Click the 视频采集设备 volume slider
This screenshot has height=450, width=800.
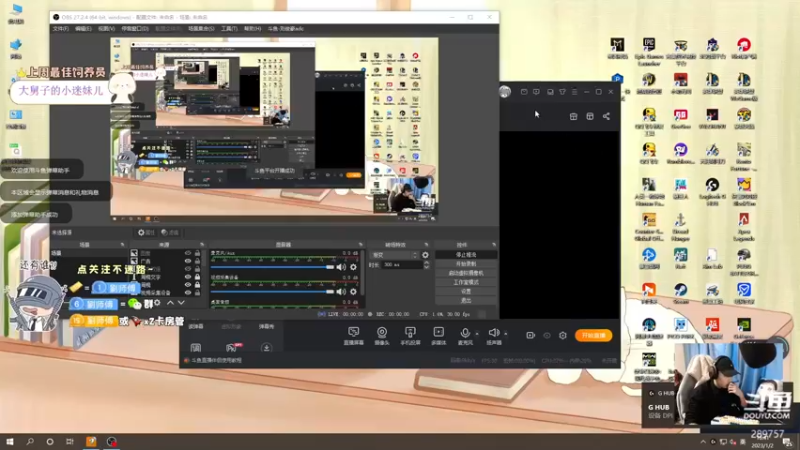click(x=272, y=292)
